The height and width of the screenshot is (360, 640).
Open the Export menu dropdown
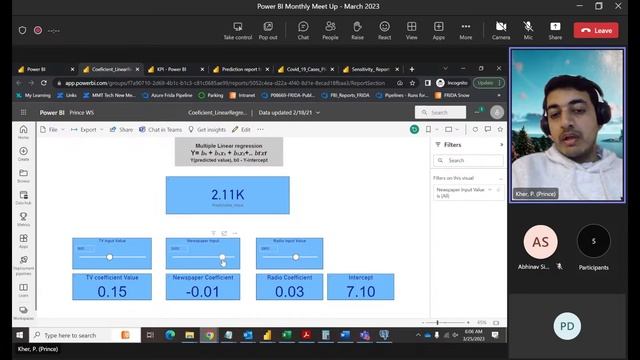tap(87, 129)
